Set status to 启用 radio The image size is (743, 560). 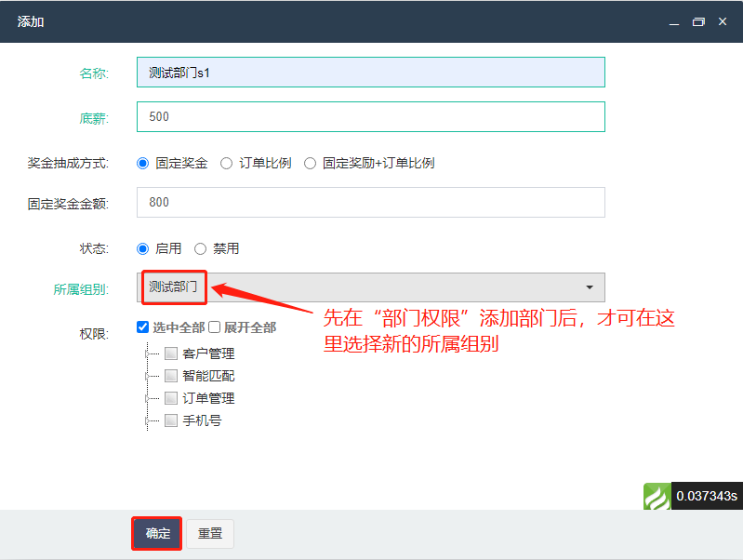pyautogui.click(x=142, y=249)
